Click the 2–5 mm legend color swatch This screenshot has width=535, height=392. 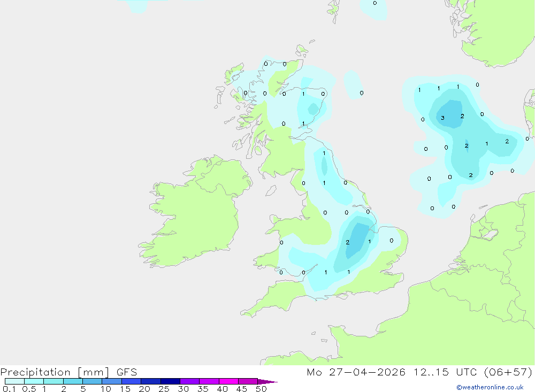[x=73, y=381]
